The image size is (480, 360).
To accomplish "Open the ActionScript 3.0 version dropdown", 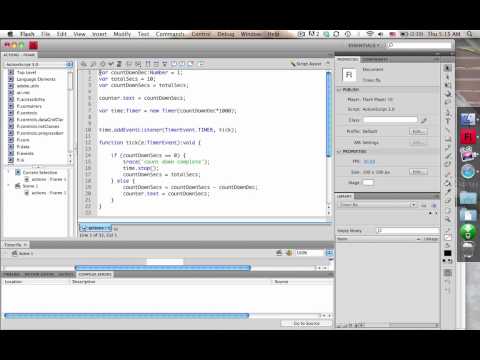I will click(39, 64).
